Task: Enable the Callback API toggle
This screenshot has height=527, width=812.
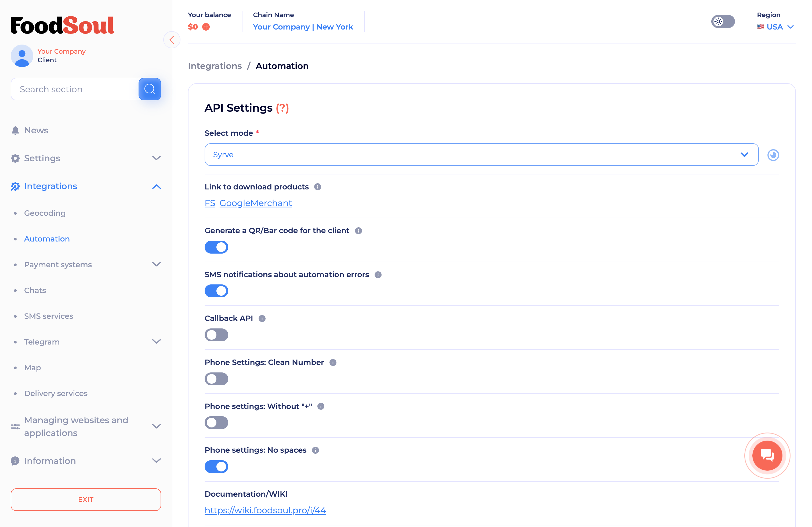Action: pyautogui.click(x=216, y=335)
